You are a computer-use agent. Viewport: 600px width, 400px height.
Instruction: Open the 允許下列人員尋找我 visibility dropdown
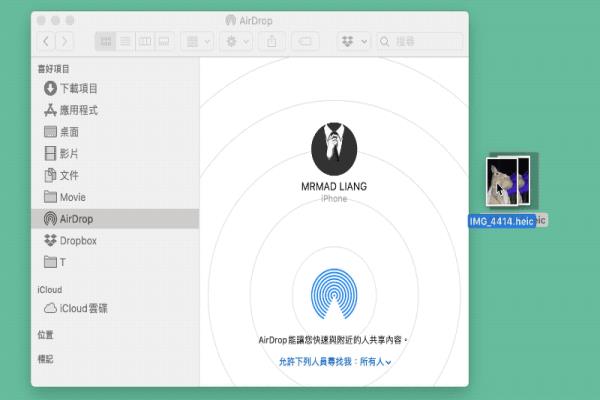[x=335, y=362]
